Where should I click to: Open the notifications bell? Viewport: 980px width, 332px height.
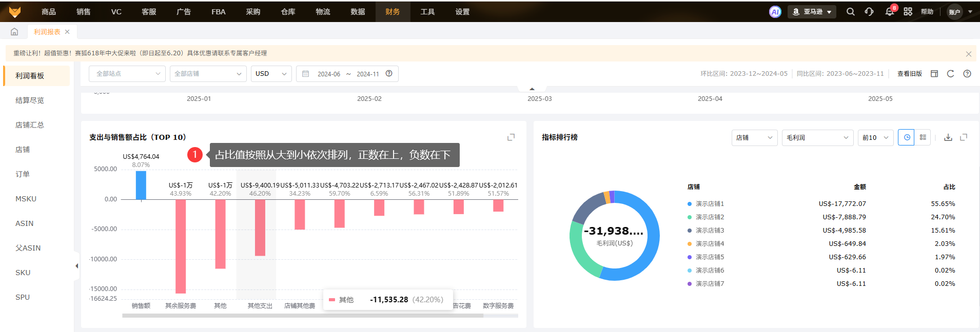click(889, 12)
